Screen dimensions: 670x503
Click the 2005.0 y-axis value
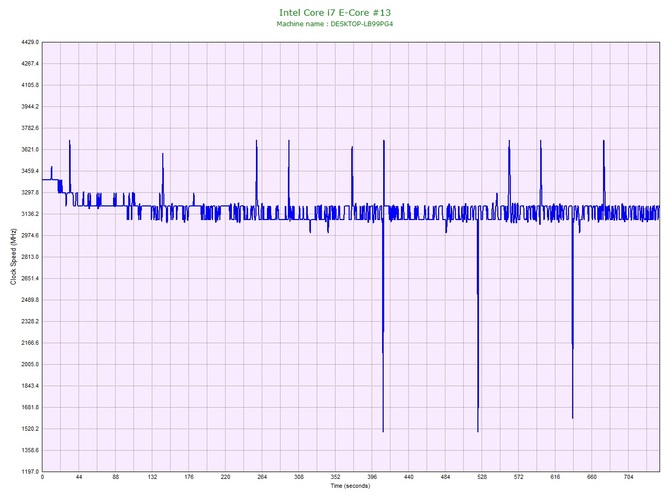point(30,365)
